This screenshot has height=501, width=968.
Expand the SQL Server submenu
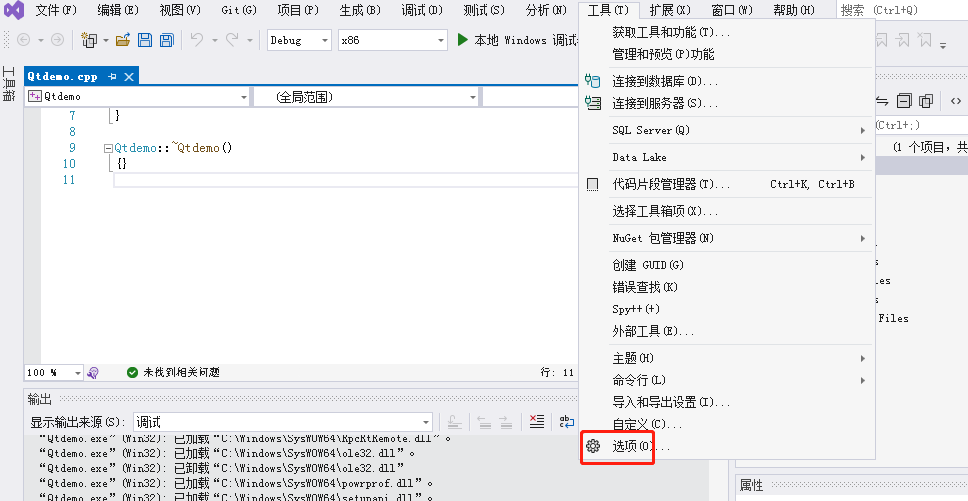point(738,130)
